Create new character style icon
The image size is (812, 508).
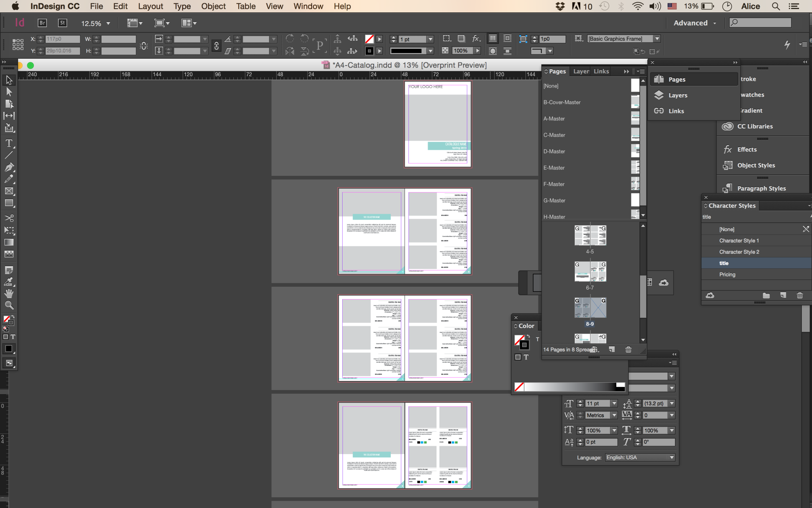pos(783,295)
